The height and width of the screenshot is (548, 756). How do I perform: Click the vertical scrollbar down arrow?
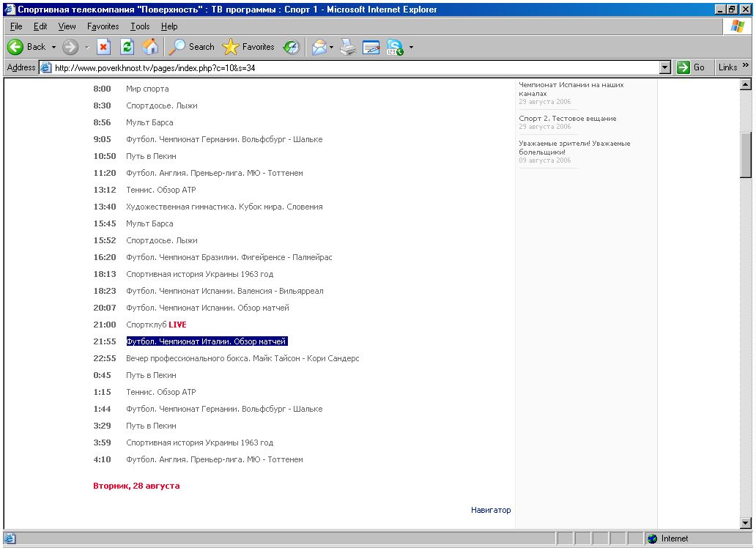pyautogui.click(x=746, y=522)
